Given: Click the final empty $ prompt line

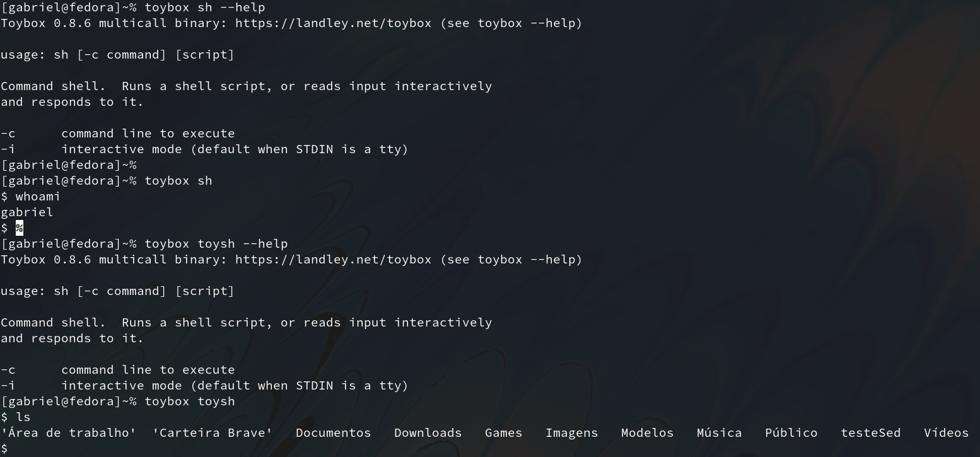Looking at the screenshot, I should pos(4,448).
